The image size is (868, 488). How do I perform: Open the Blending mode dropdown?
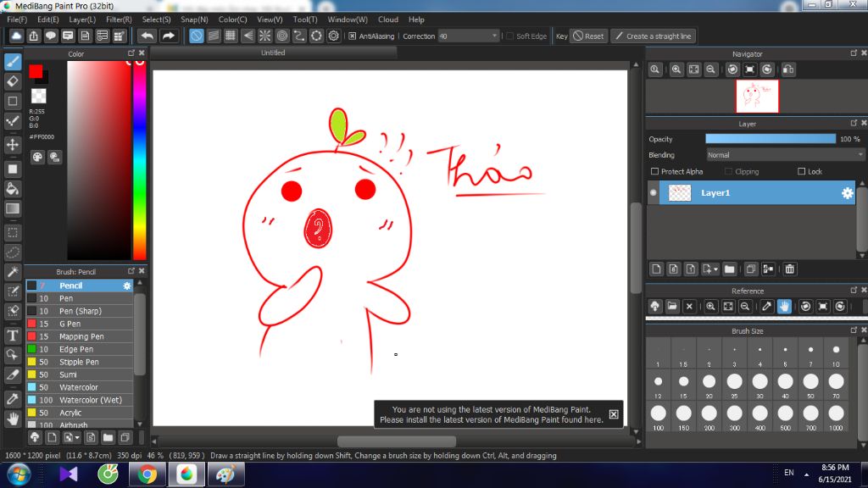[785, 155]
